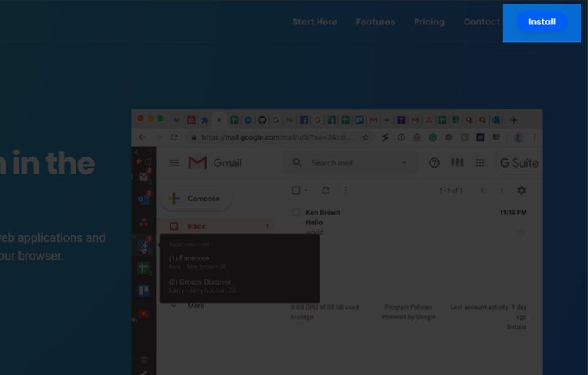Expand the select-all dropdown arrow
This screenshot has width=588, height=375.
[x=306, y=190]
